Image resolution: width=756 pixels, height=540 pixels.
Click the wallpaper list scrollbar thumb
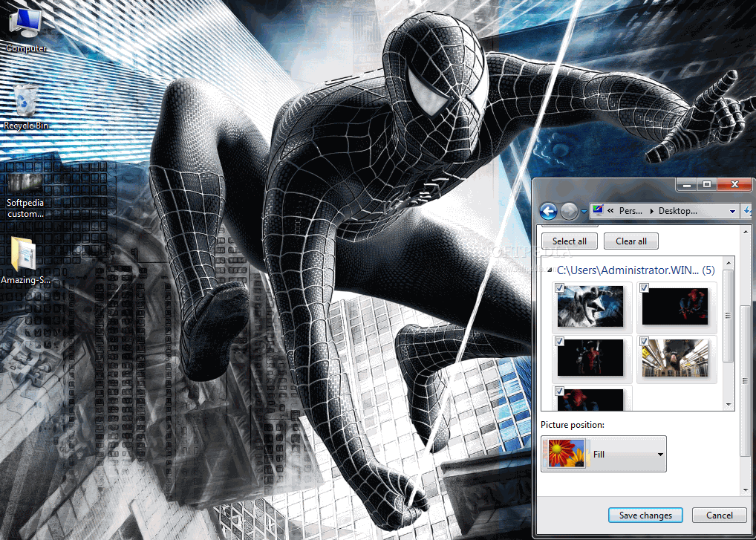coord(729,316)
